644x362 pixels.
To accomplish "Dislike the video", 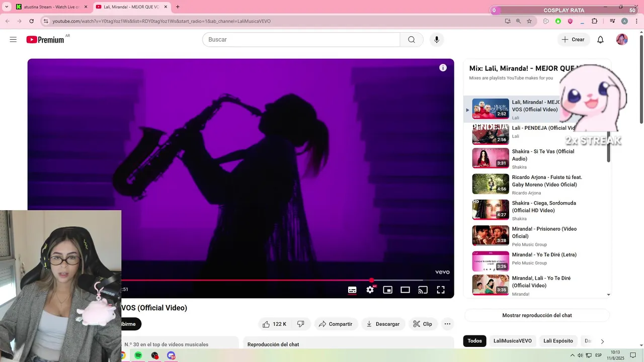I will 301,324.
